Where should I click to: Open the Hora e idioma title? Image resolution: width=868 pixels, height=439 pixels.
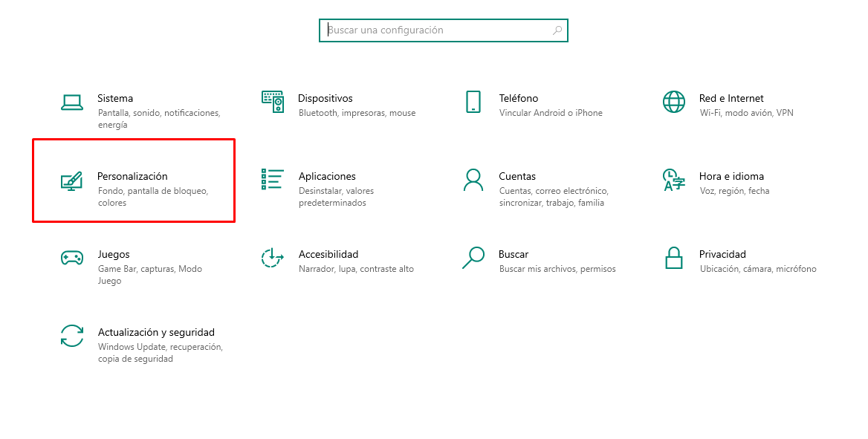coord(731,176)
